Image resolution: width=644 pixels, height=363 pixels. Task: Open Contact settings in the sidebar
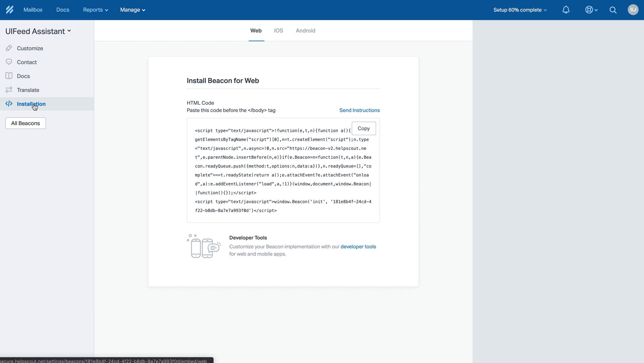(x=47, y=62)
